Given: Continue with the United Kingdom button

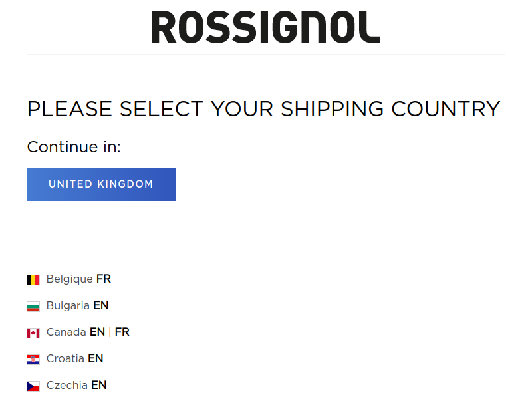Looking at the screenshot, I should click(101, 185).
